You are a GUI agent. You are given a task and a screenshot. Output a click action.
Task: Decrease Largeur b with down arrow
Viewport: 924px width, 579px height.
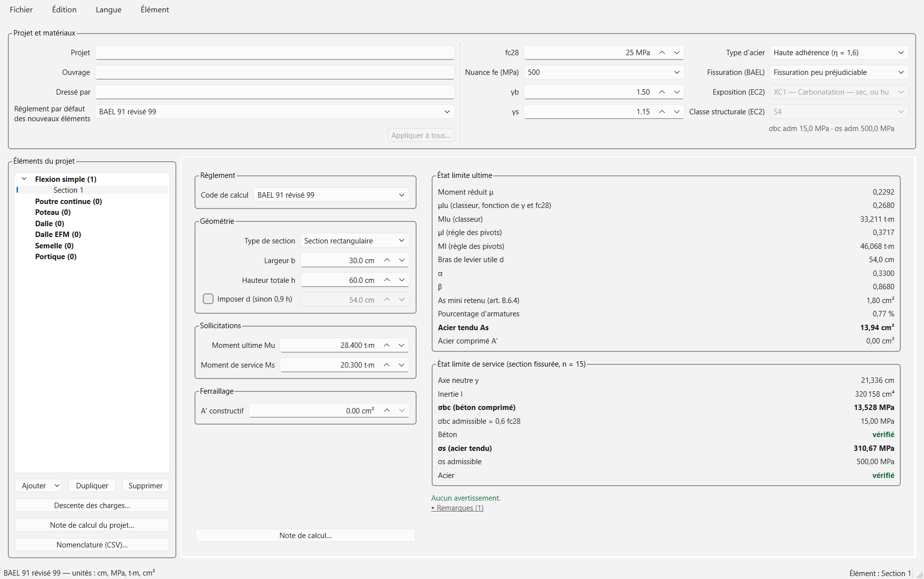(402, 260)
